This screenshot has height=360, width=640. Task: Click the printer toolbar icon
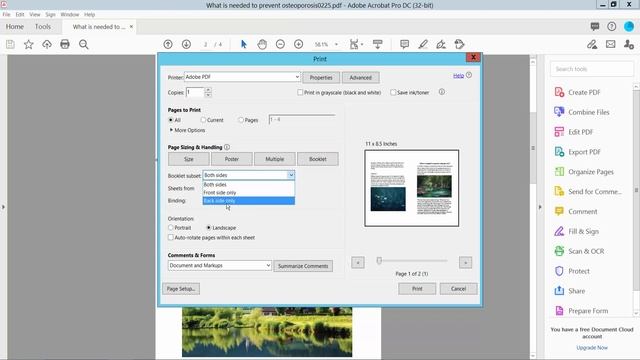[65, 44]
